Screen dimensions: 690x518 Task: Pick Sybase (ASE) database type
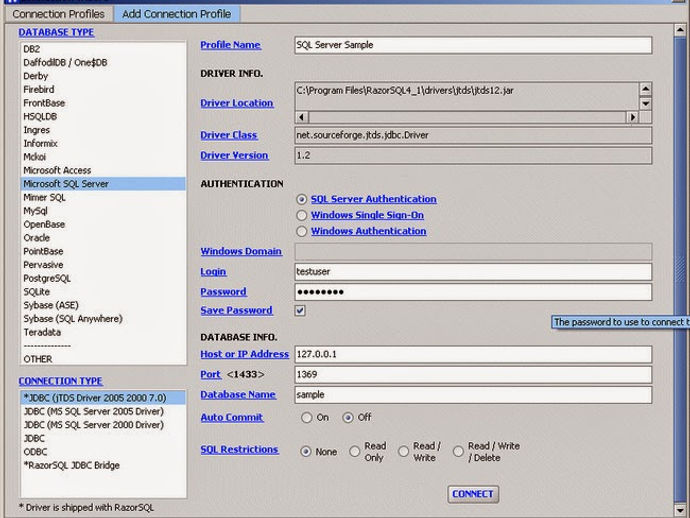click(x=103, y=305)
